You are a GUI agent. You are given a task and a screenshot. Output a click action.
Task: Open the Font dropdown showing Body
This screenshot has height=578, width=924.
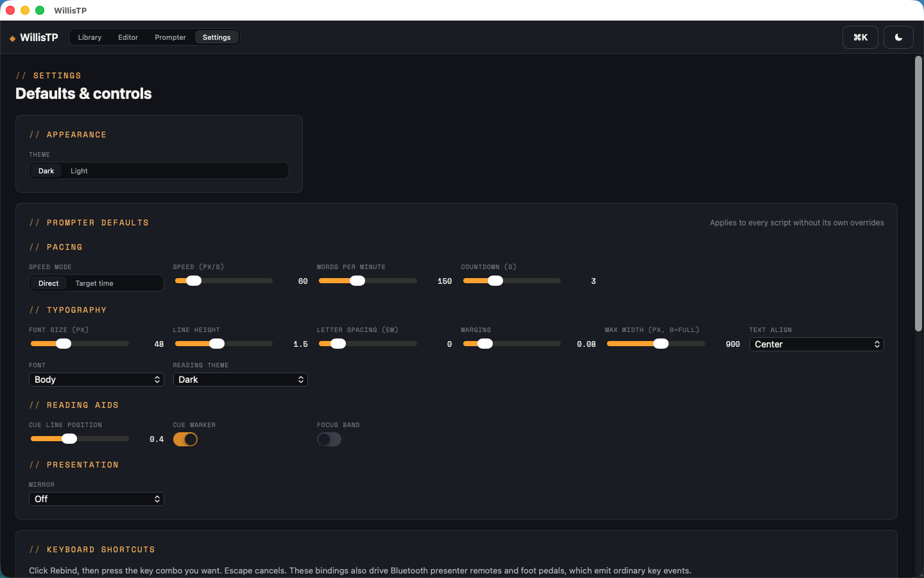pyautogui.click(x=96, y=380)
